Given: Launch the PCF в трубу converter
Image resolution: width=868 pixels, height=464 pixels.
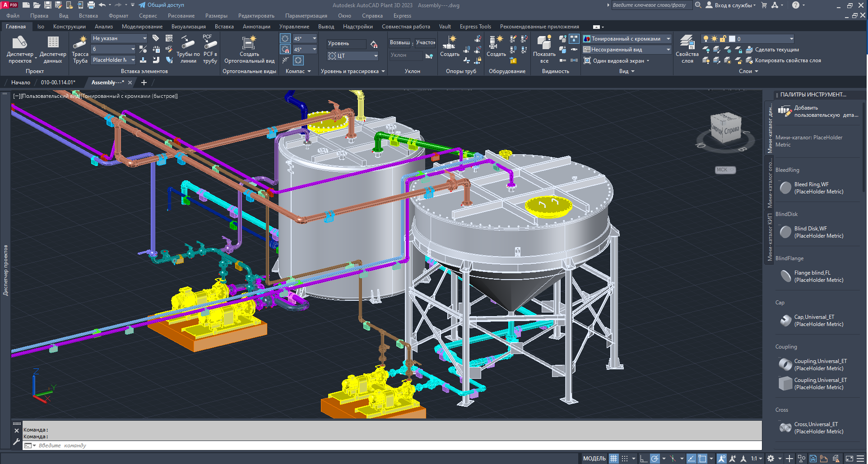Looking at the screenshot, I should pos(210,49).
